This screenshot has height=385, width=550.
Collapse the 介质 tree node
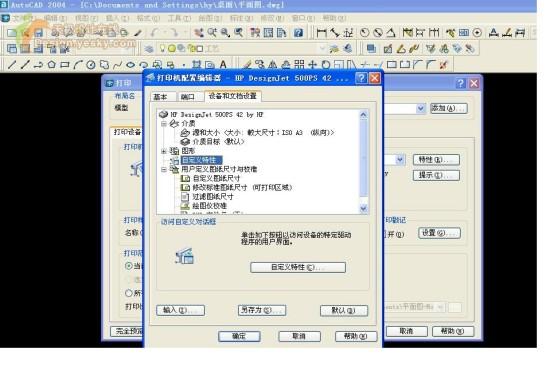pos(164,124)
